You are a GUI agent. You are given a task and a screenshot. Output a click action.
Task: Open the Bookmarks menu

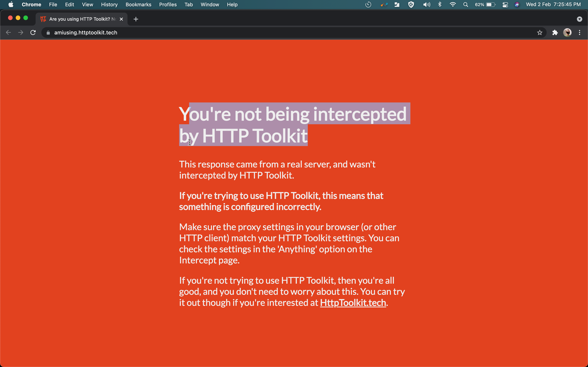[x=139, y=4]
